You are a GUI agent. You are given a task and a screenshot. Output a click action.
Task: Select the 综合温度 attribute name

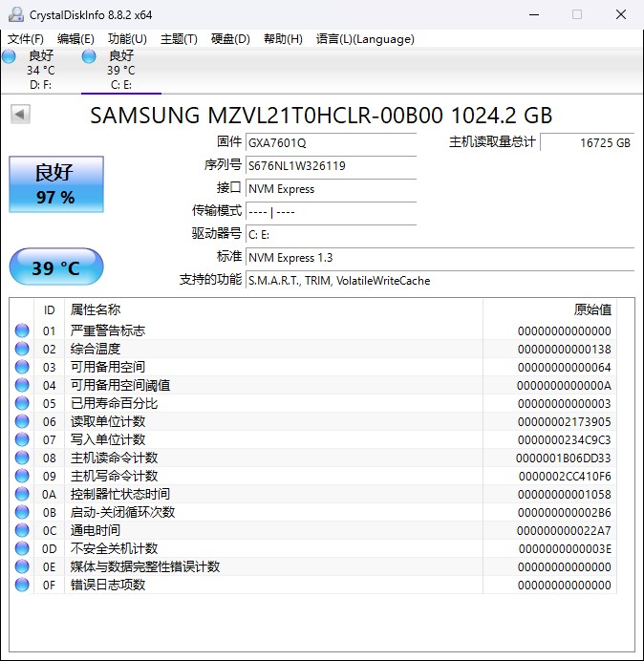tap(96, 349)
